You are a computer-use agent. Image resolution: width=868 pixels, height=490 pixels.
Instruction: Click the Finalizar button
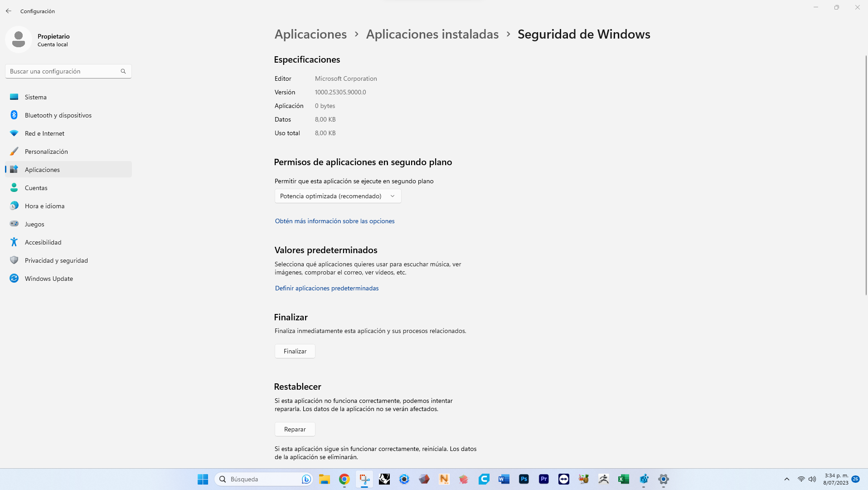[295, 351]
